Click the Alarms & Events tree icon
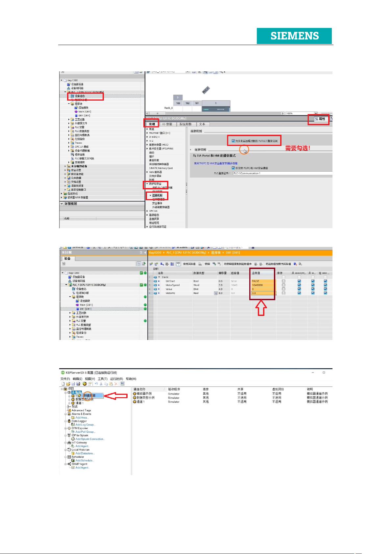This screenshot has height=554, width=392. (69, 414)
